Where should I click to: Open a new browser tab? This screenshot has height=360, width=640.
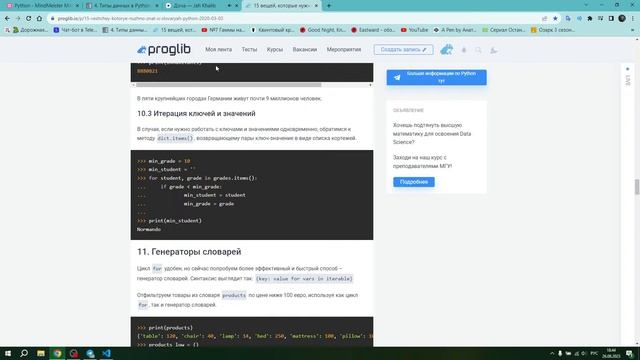click(329, 6)
